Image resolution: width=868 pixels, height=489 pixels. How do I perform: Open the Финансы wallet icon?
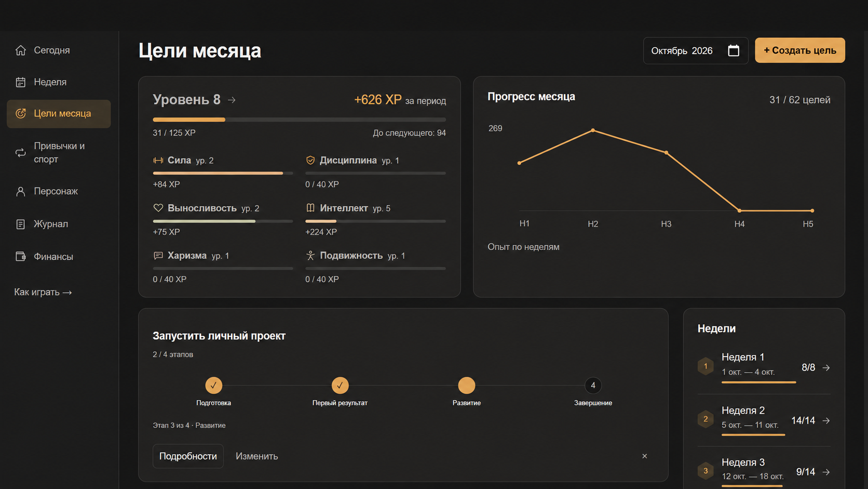point(21,257)
